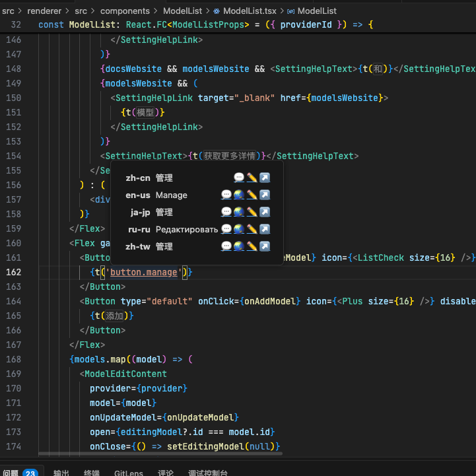This screenshot has height=476, width=476.
Task: Open the 输出 (Output) panel tab
Action: [61, 472]
